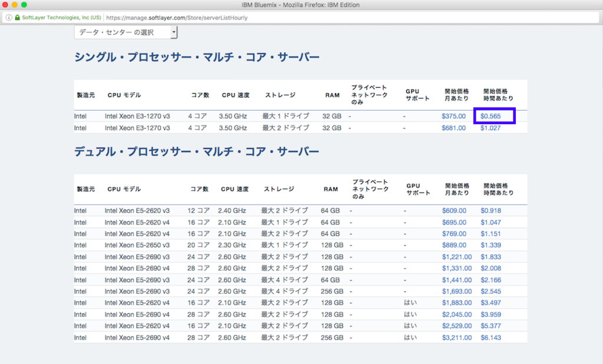Open the $1,693.00 monthly price link
603x364 pixels.
(457, 292)
